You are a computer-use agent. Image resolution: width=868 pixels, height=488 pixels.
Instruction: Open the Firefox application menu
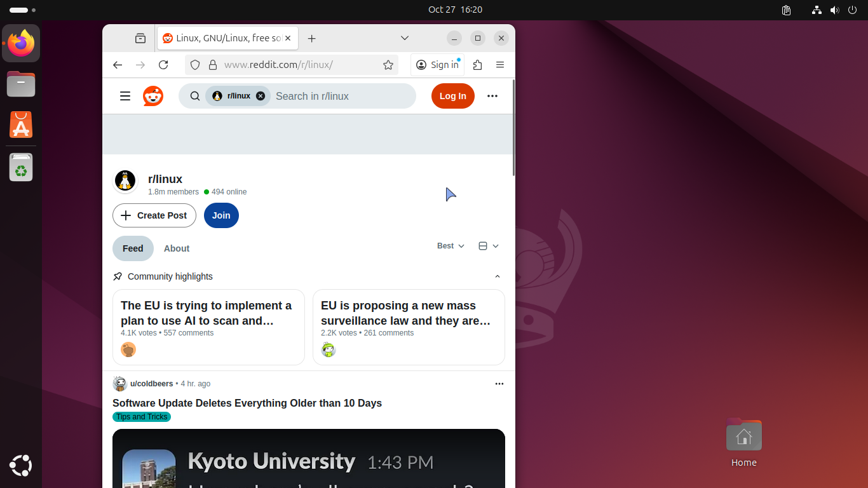(x=500, y=65)
